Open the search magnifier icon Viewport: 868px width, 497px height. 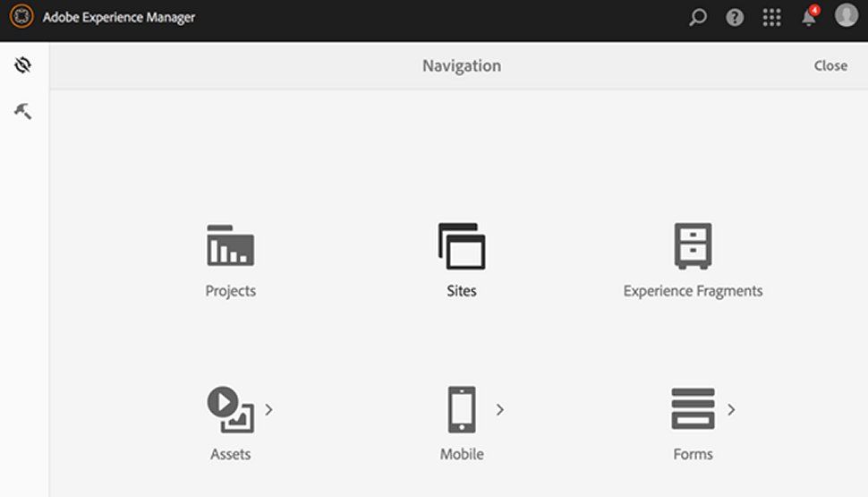pyautogui.click(x=697, y=17)
